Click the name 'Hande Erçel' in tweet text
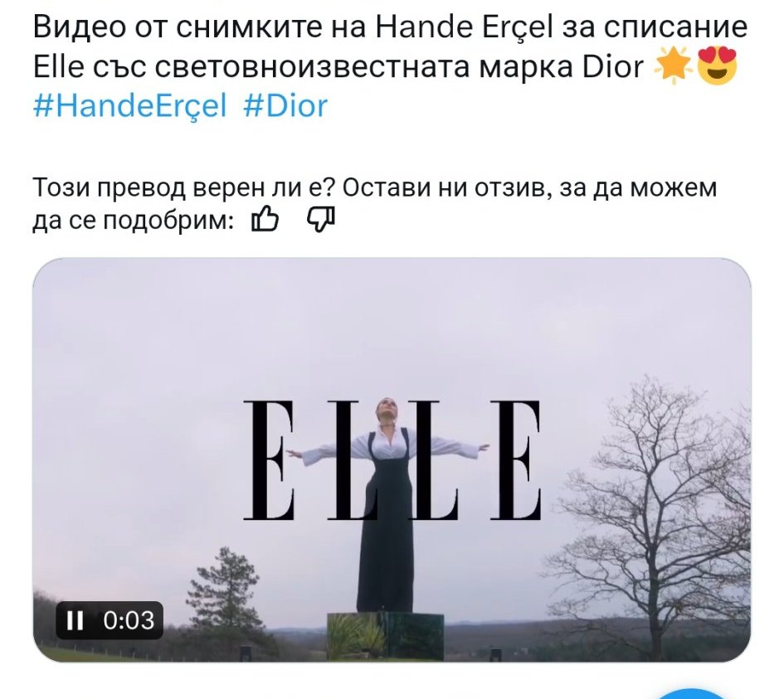This screenshot has width=784, height=699. point(464,27)
